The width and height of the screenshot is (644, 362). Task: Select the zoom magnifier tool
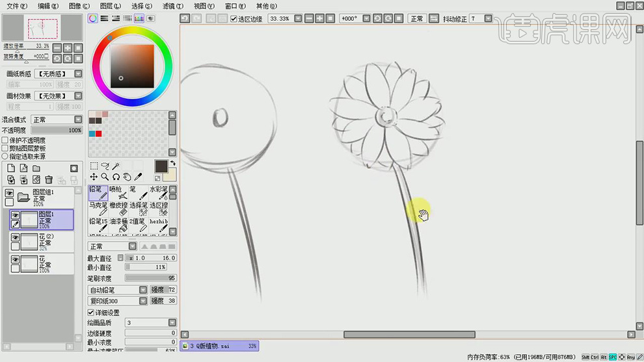105,177
